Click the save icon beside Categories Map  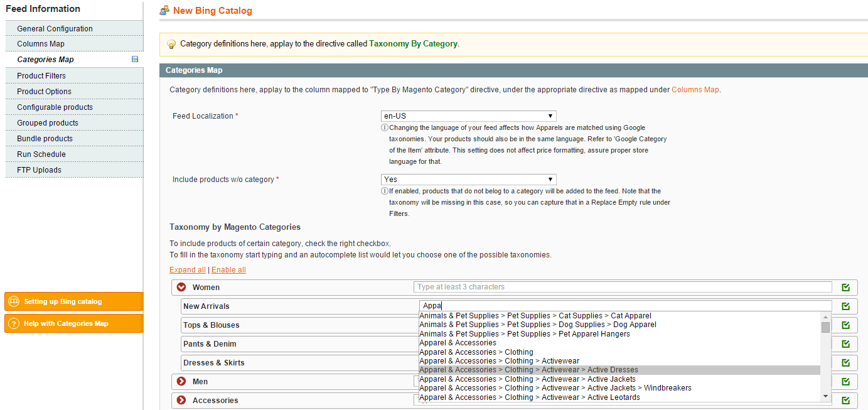click(134, 59)
